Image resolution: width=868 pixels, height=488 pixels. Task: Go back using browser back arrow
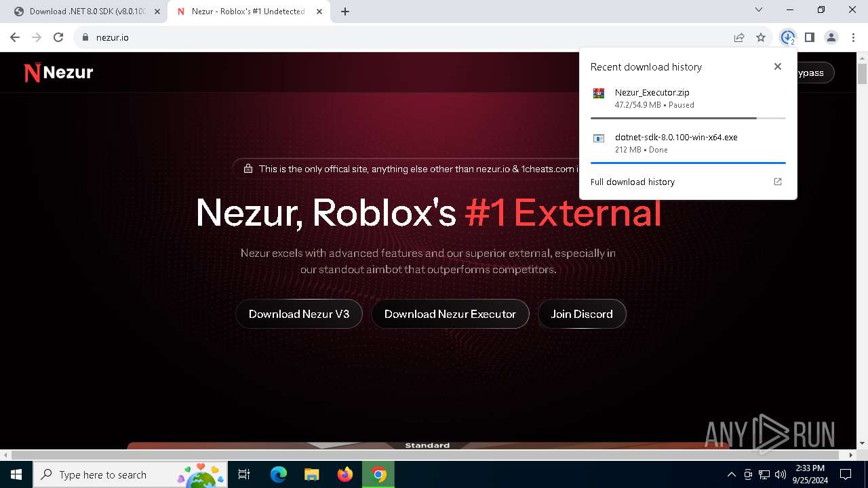tap(15, 37)
